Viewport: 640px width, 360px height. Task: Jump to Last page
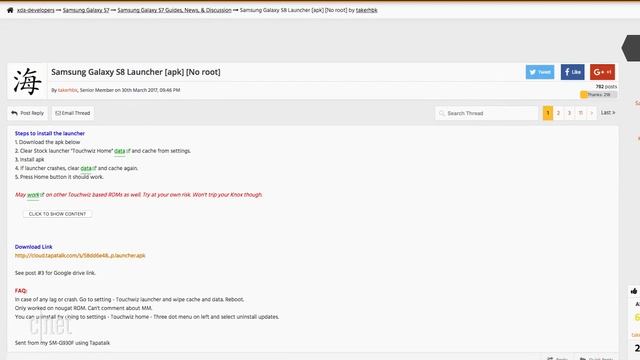pos(607,113)
